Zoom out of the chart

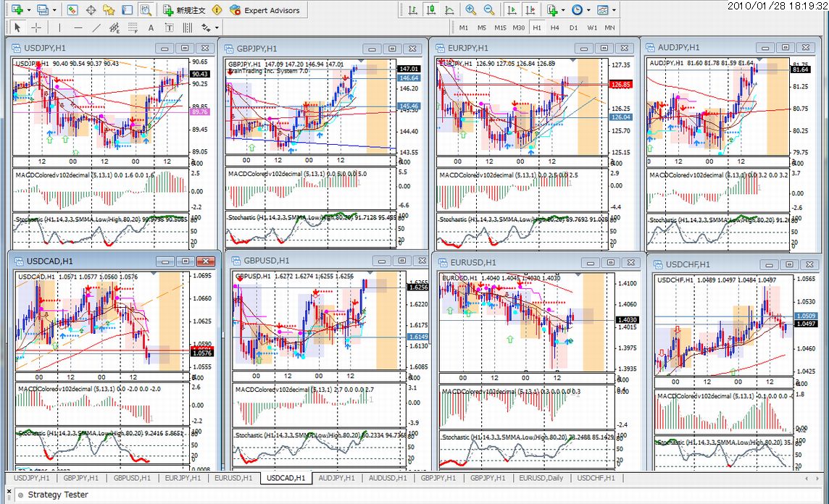pyautogui.click(x=489, y=9)
